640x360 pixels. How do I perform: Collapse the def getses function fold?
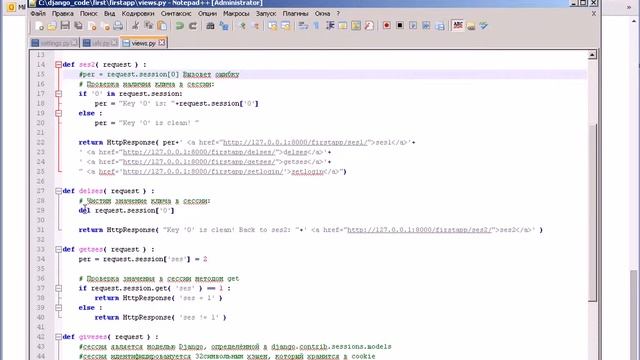point(58,249)
